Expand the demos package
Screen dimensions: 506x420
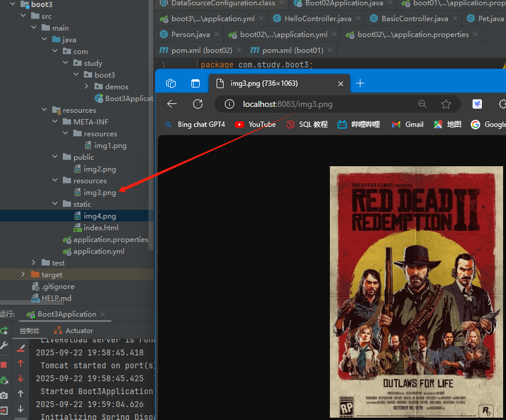[86, 86]
